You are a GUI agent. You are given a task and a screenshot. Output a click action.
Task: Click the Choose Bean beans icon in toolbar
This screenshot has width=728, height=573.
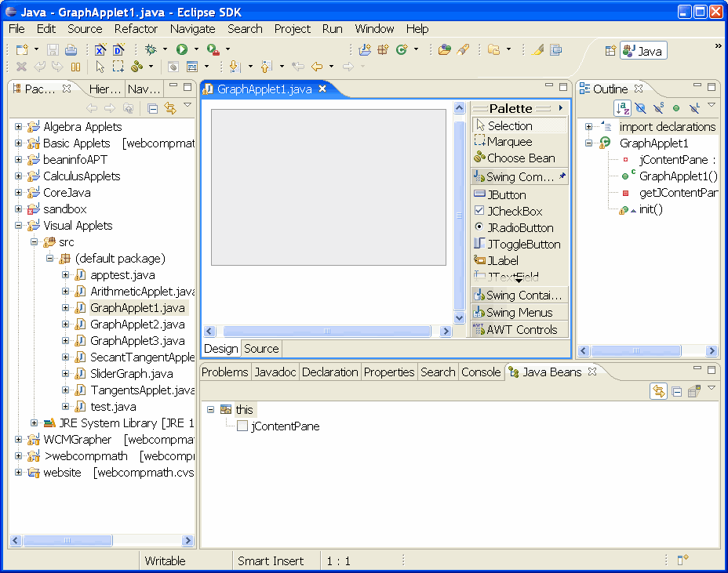click(x=136, y=67)
